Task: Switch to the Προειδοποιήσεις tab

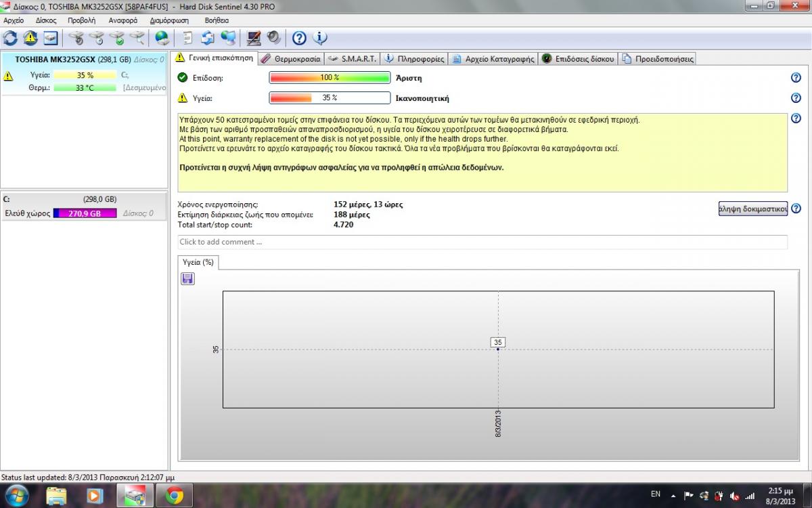Action: 658,59
